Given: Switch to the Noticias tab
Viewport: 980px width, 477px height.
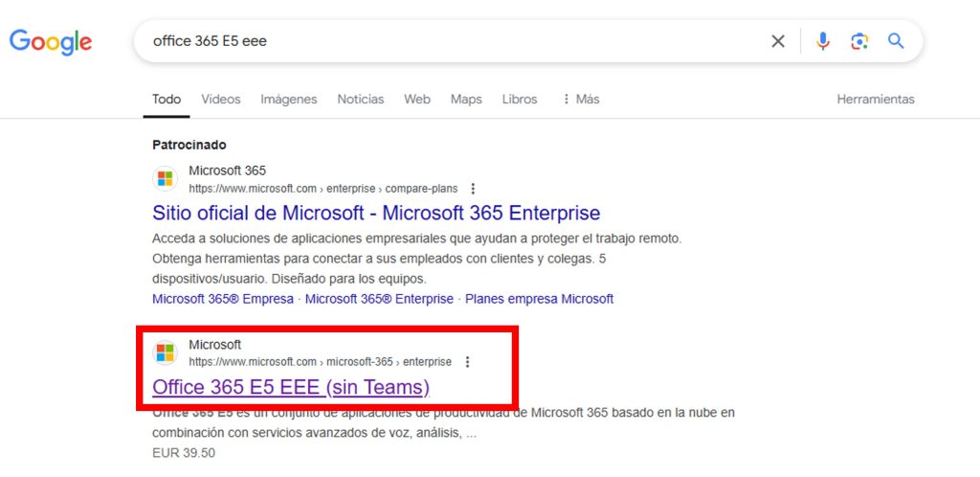Looking at the screenshot, I should [360, 100].
